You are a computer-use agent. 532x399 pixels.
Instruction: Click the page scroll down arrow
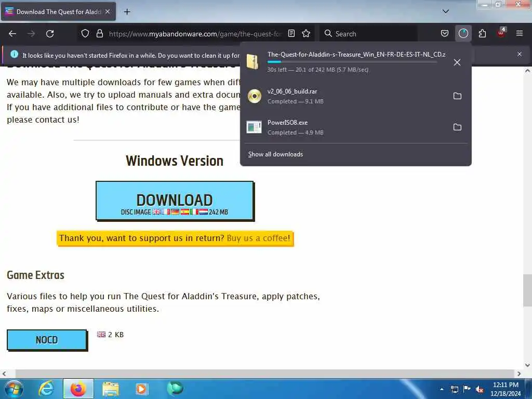click(x=527, y=365)
